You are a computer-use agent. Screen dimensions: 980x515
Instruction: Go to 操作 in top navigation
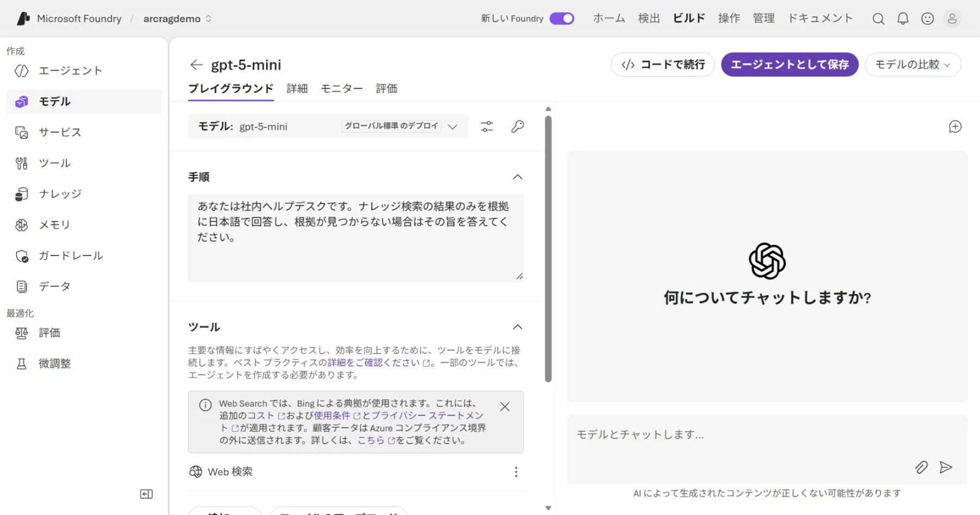tap(729, 18)
